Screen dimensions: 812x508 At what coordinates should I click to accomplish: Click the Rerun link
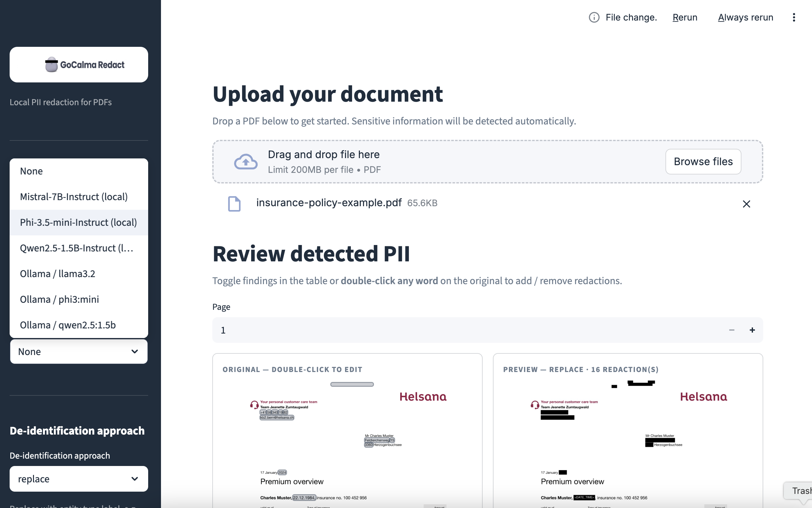685,17
